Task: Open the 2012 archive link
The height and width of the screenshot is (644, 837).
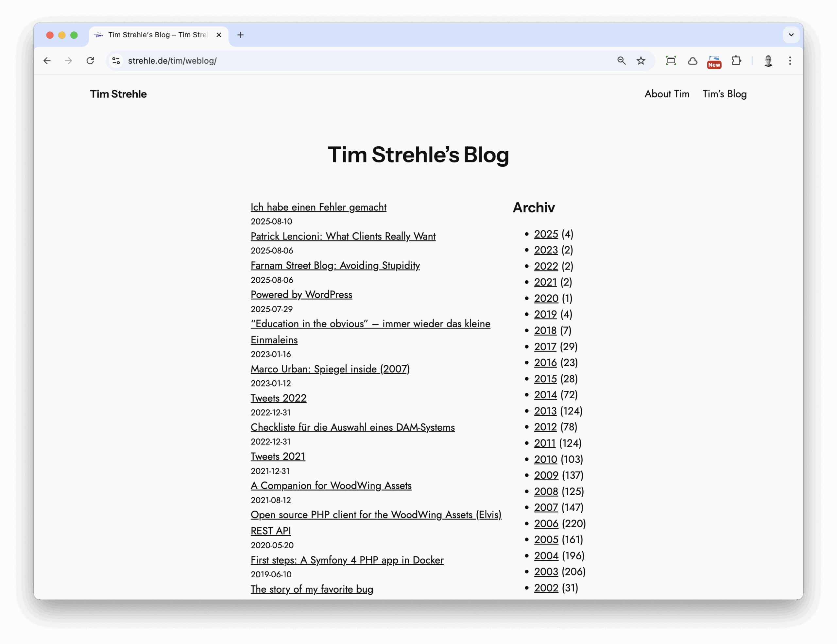Action: click(545, 427)
